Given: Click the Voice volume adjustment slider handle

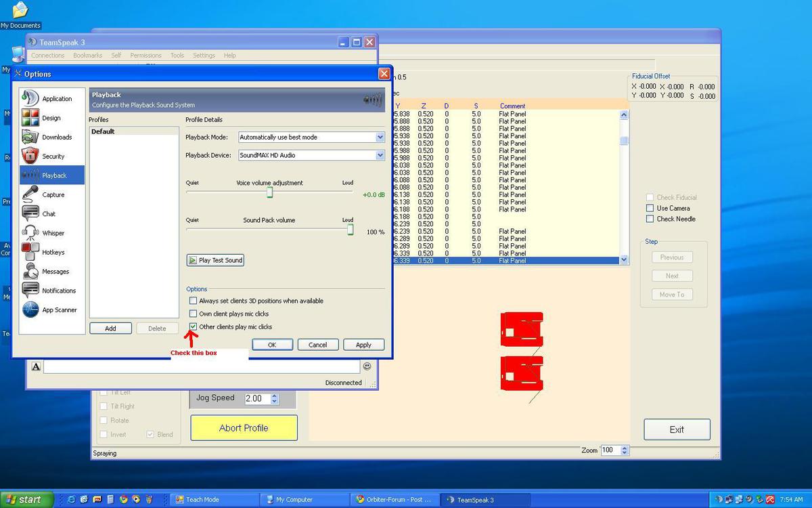Looking at the screenshot, I should pyautogui.click(x=269, y=192).
